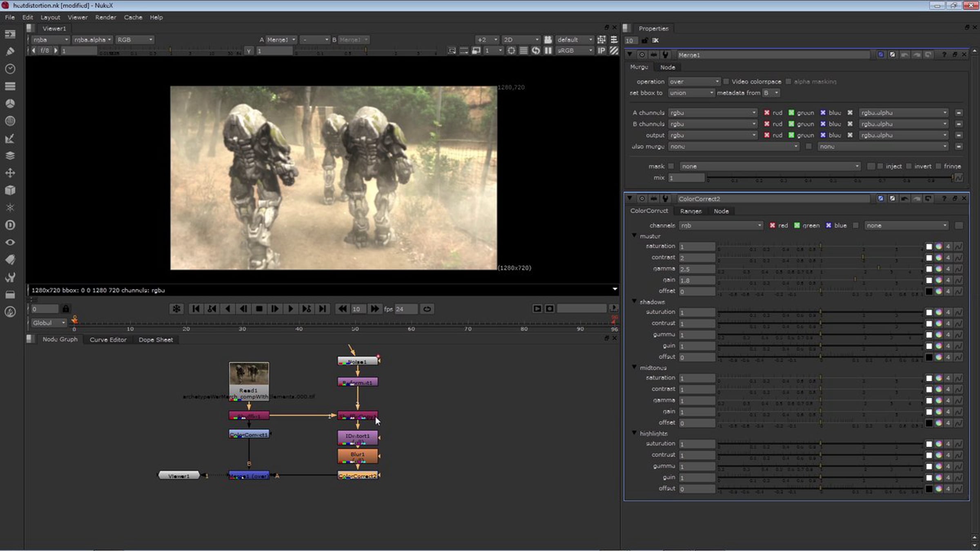
Task: Open the Time nodes clock icon
Action: (10, 69)
